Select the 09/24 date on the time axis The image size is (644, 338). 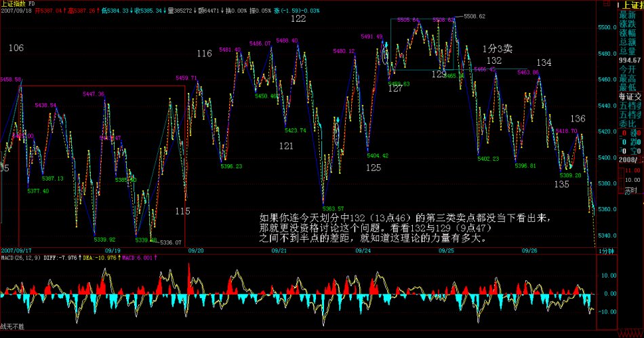pyautogui.click(x=363, y=250)
